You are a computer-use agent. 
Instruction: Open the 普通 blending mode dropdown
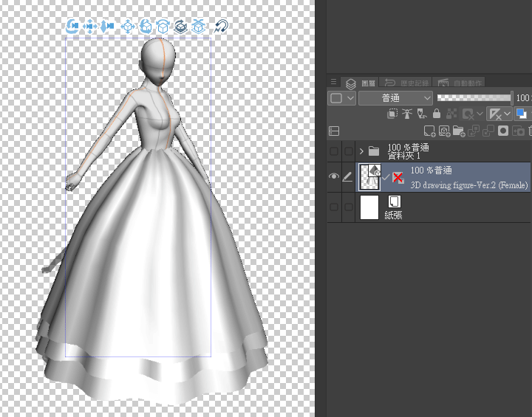(x=395, y=98)
